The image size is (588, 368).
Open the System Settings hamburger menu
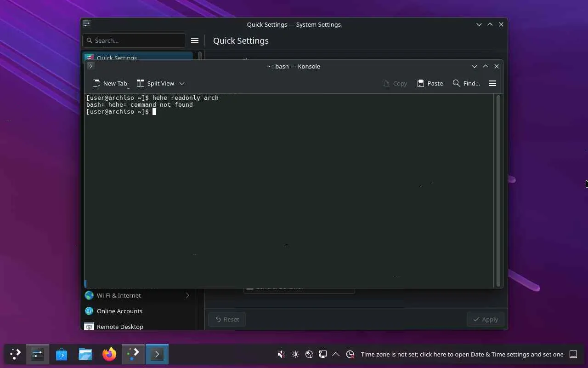[x=195, y=40]
